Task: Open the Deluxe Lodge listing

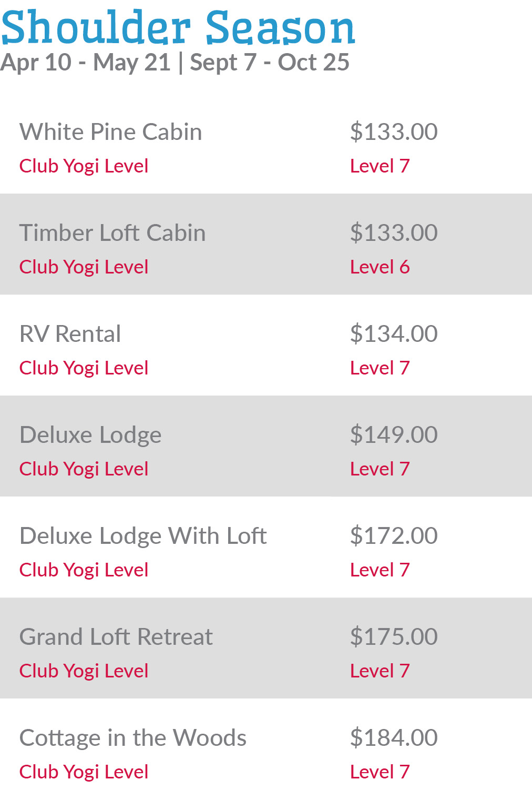Action: pyautogui.click(x=90, y=435)
